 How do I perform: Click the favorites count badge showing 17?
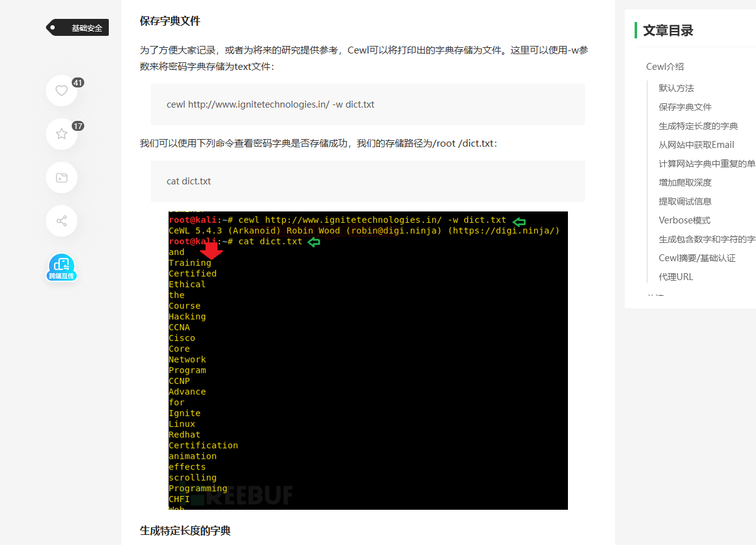(78, 126)
